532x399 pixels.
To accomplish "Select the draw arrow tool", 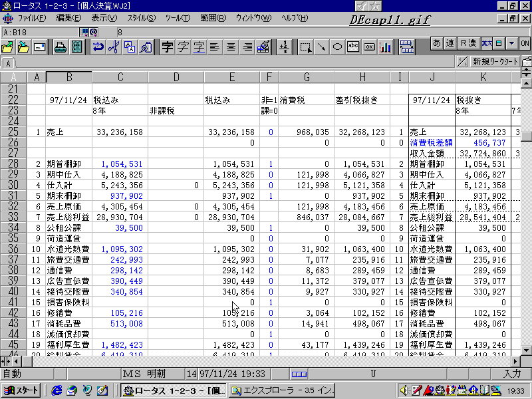I will pos(321,47).
